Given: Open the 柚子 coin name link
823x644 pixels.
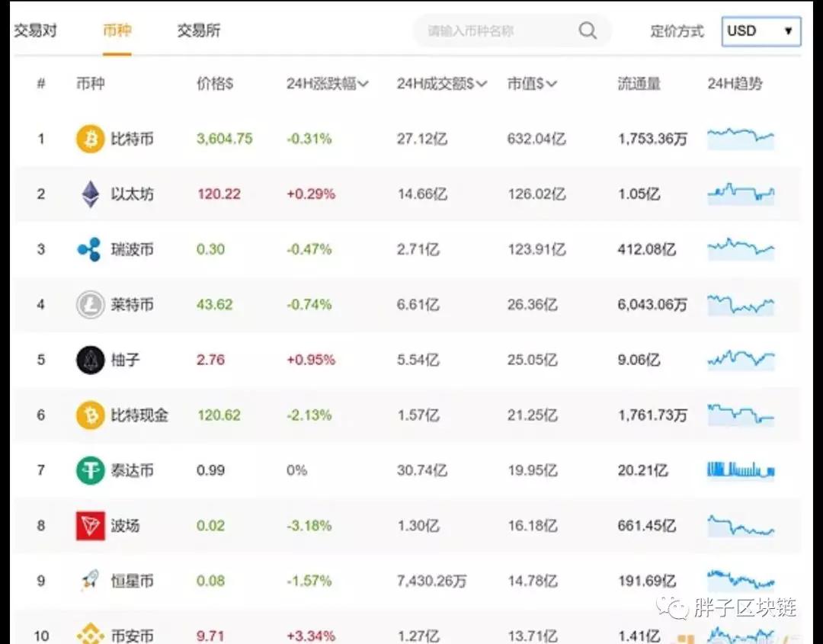Looking at the screenshot, I should tap(125, 360).
